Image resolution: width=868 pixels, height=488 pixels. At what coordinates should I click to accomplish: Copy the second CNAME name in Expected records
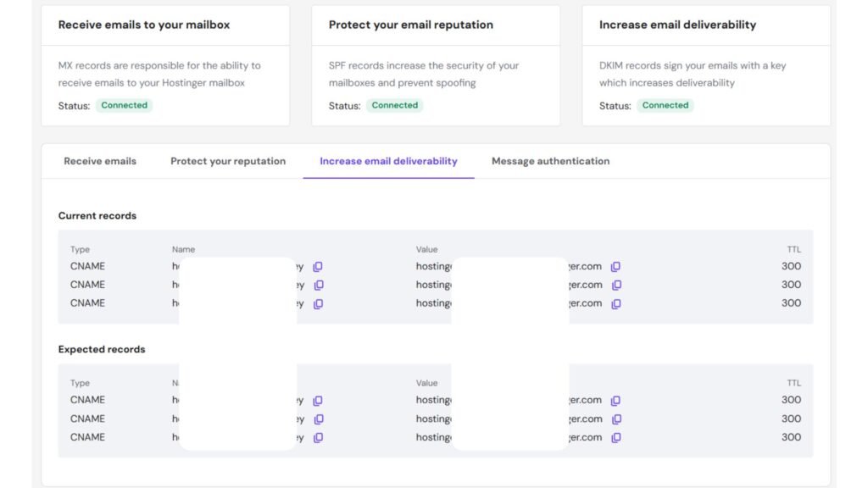pyautogui.click(x=318, y=419)
